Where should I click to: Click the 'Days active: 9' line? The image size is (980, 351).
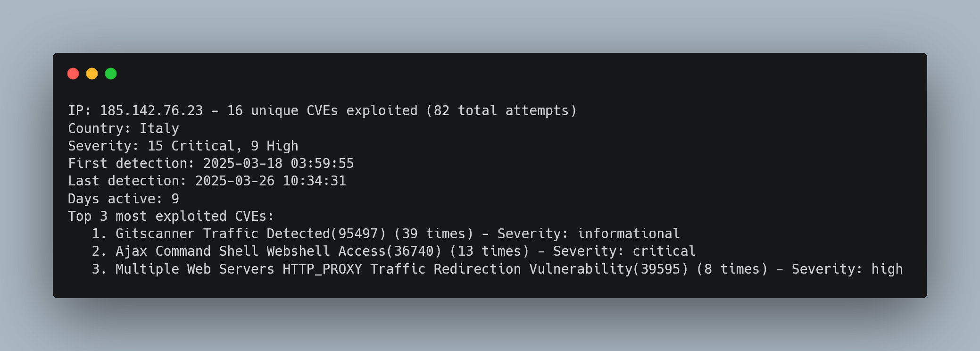click(124, 199)
